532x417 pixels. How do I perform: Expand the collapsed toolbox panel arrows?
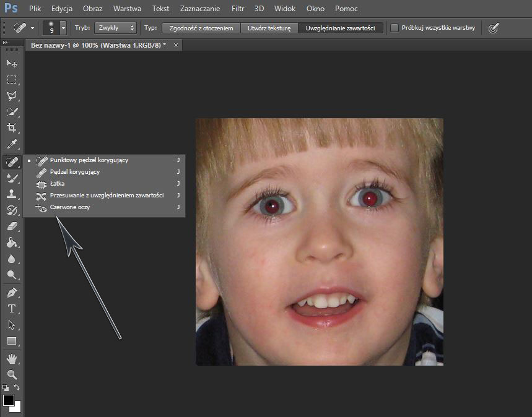point(5,42)
